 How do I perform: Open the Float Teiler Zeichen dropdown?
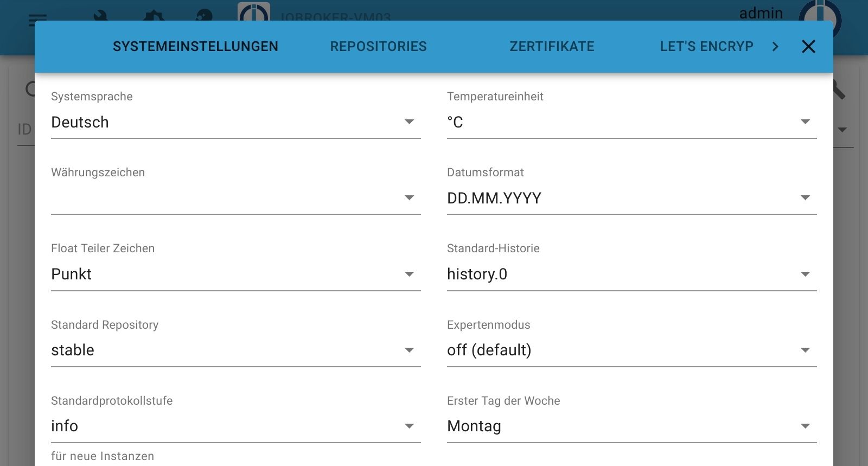point(235,275)
